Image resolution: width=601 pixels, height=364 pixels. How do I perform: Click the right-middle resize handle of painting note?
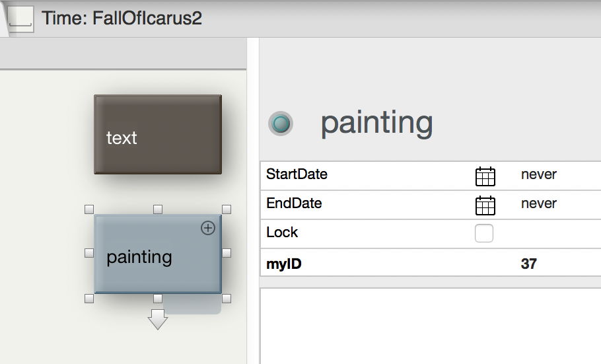coord(227,253)
